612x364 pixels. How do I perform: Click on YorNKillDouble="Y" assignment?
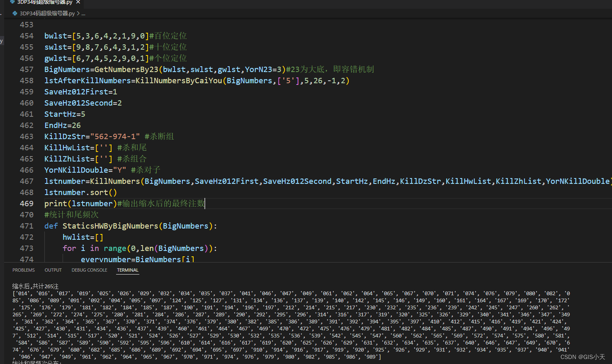pos(85,170)
